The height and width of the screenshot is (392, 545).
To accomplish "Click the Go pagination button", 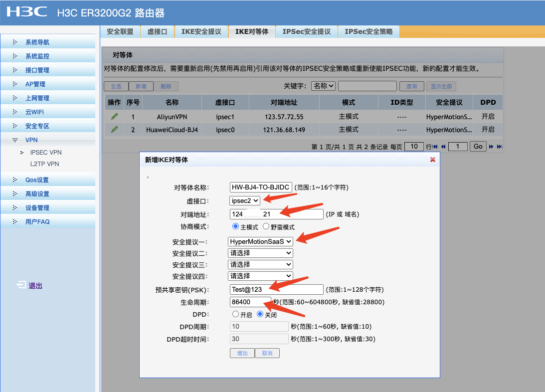I will [478, 146].
